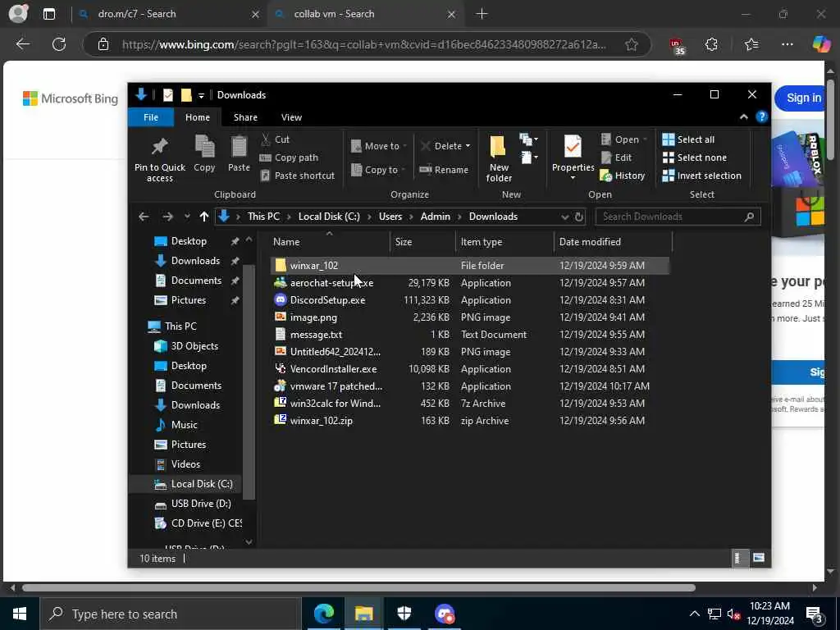The width and height of the screenshot is (840, 630).
Task: Open Music in navigation pane
Action: pos(185,425)
